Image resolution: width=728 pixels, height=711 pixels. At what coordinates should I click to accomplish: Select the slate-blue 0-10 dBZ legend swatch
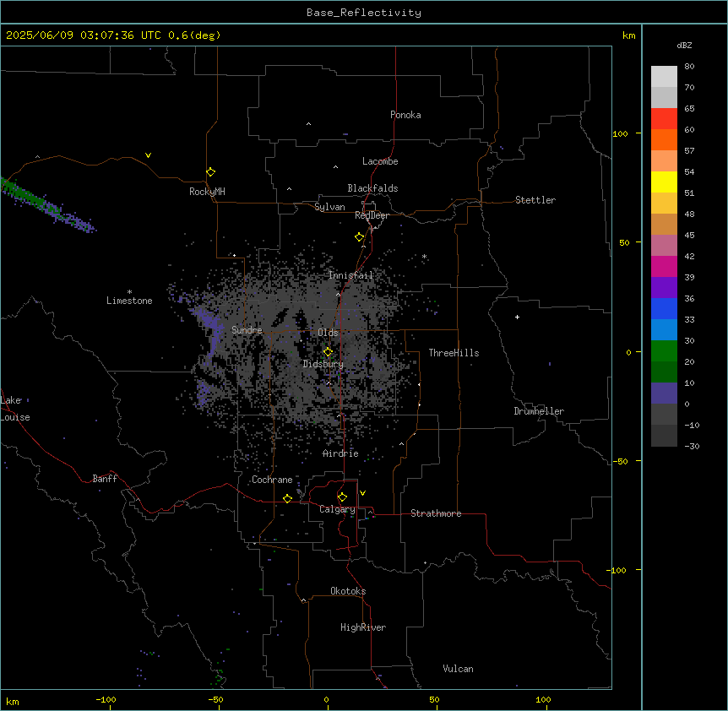[x=664, y=393]
